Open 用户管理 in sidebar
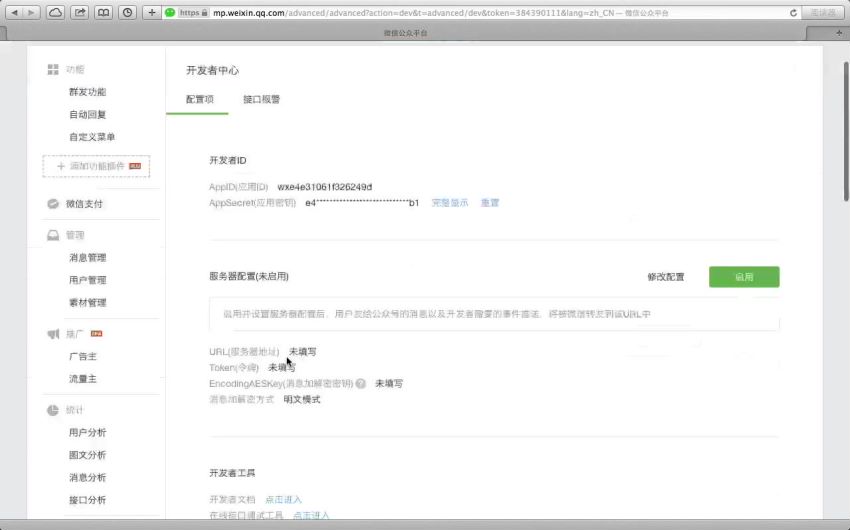Image resolution: width=850 pixels, height=530 pixels. [x=87, y=280]
